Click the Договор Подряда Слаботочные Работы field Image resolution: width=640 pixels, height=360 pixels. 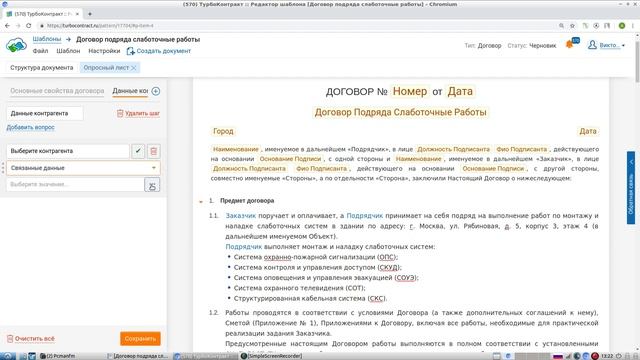tap(400, 112)
